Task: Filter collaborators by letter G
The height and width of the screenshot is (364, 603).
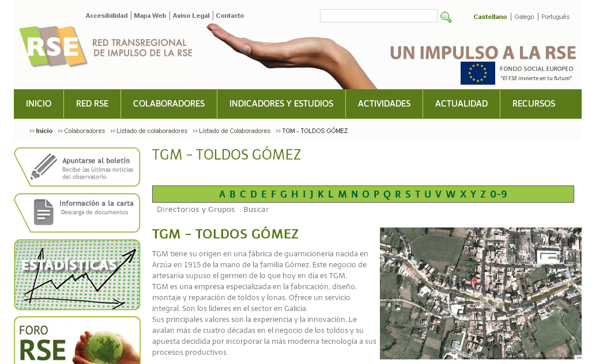Action: coord(284,195)
